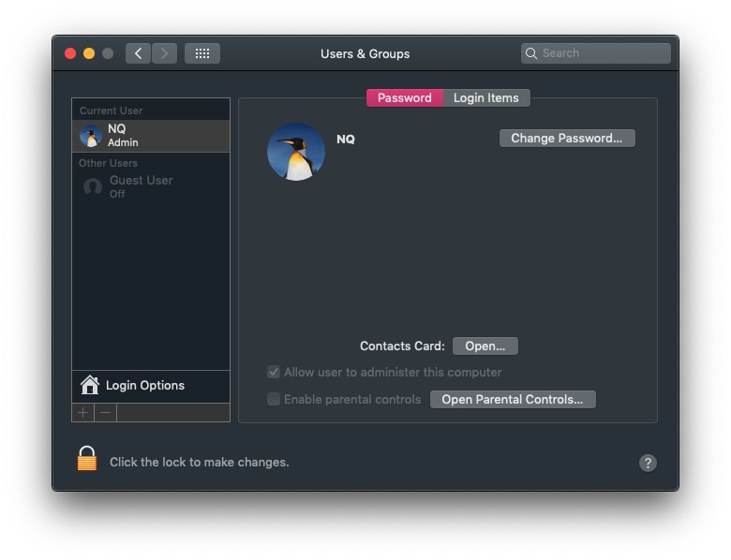Click the large penguin profile picture

click(x=296, y=152)
